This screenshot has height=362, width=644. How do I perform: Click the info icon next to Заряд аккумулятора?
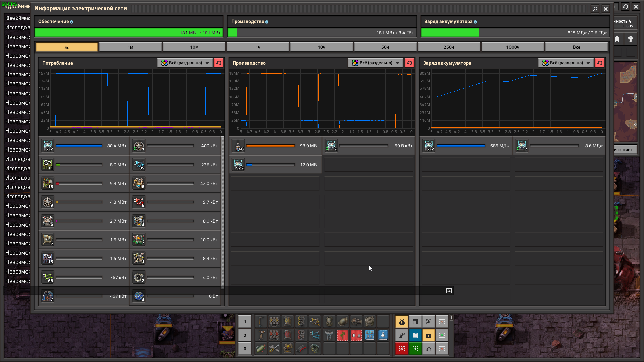pos(475,22)
